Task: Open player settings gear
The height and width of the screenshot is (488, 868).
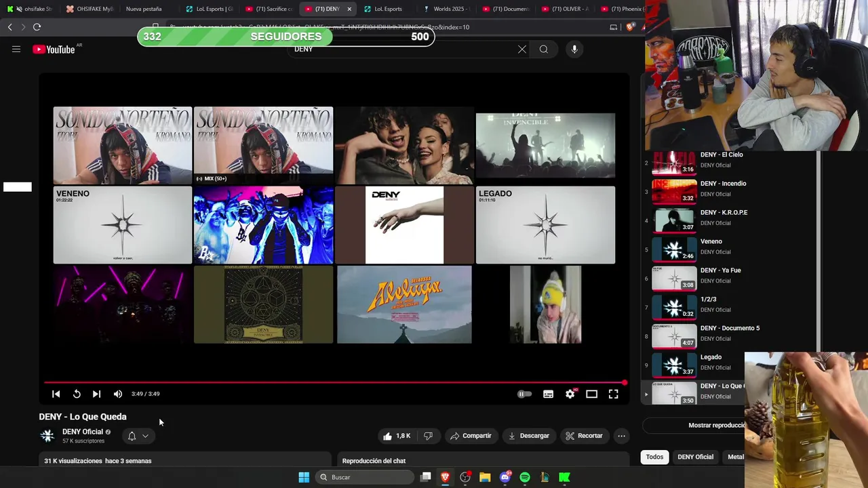Action: pos(570,394)
